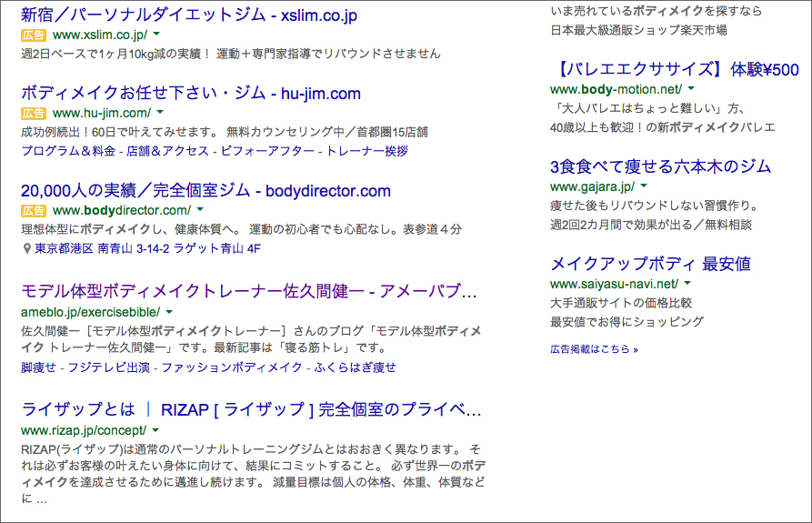Screen dimensions: 812x523
Task: Expand dropdown arrow next to www.xslim.co.jp/
Action: (156, 35)
